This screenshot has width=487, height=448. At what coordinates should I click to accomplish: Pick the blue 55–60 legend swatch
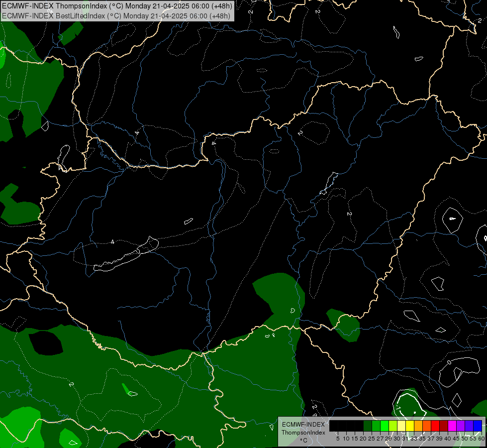point(478,426)
